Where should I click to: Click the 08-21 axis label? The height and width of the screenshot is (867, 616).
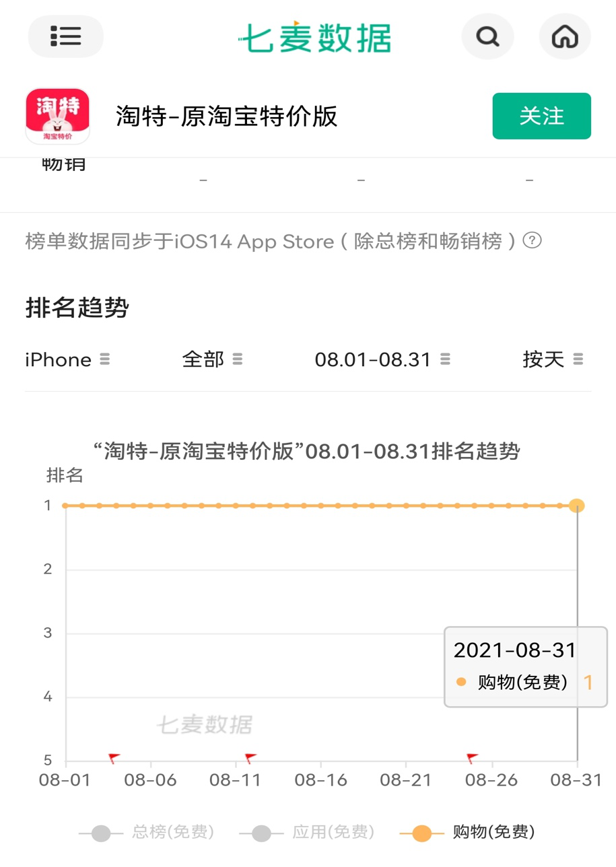pos(406,780)
